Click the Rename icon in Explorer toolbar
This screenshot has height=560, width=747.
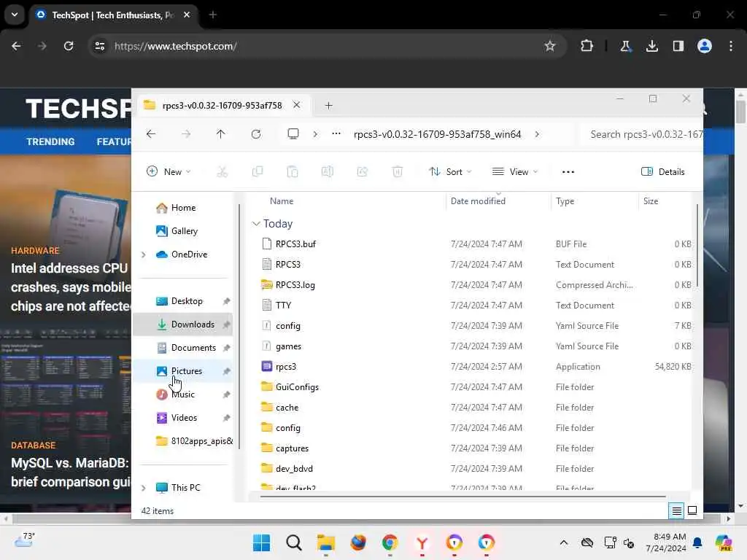point(328,172)
